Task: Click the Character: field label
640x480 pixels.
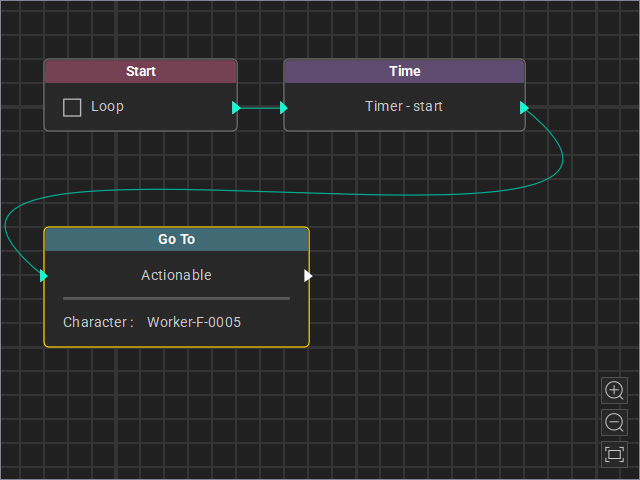Action: coord(98,322)
